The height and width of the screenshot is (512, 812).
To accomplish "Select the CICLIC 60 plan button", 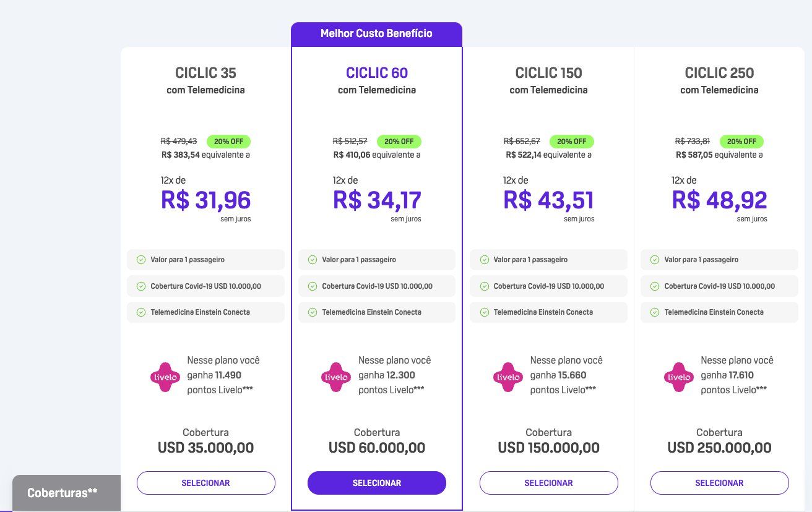I will [x=377, y=483].
